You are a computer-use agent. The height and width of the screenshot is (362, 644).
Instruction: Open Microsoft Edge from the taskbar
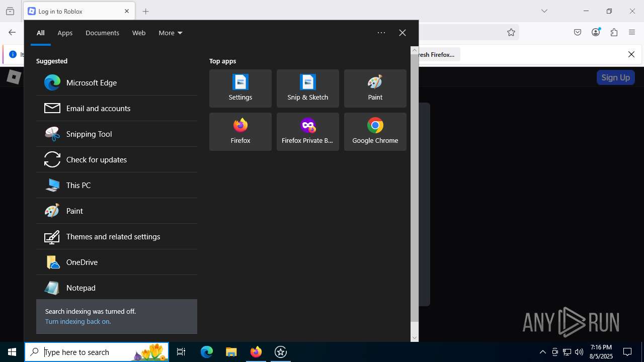tap(207, 352)
